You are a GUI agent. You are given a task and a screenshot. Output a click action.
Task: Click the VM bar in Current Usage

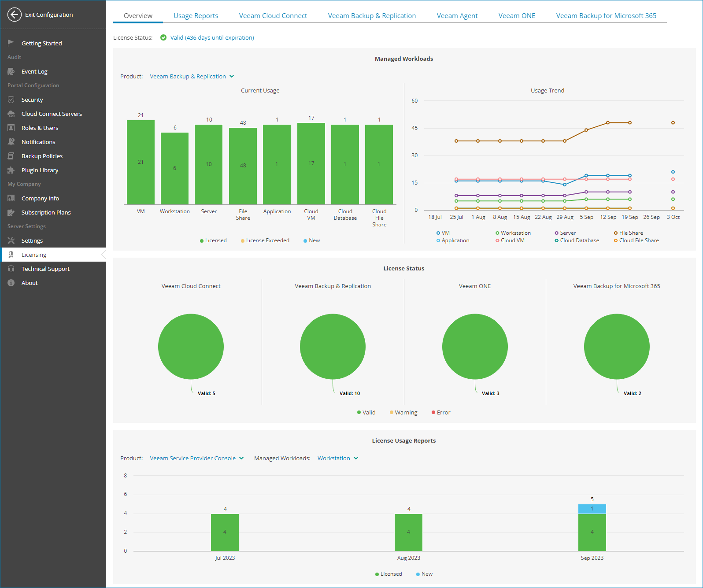[x=141, y=162]
